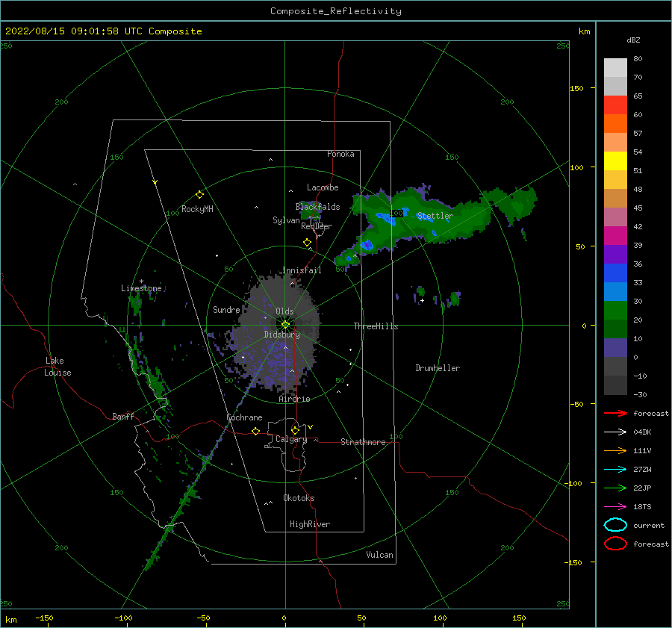Click the Ponoka town label

pyautogui.click(x=340, y=154)
